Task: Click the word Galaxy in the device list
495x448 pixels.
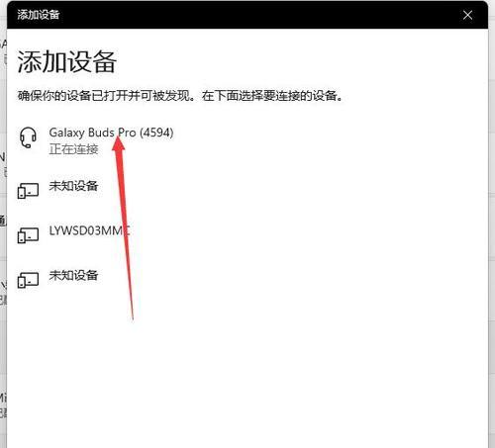Action: tap(66, 133)
